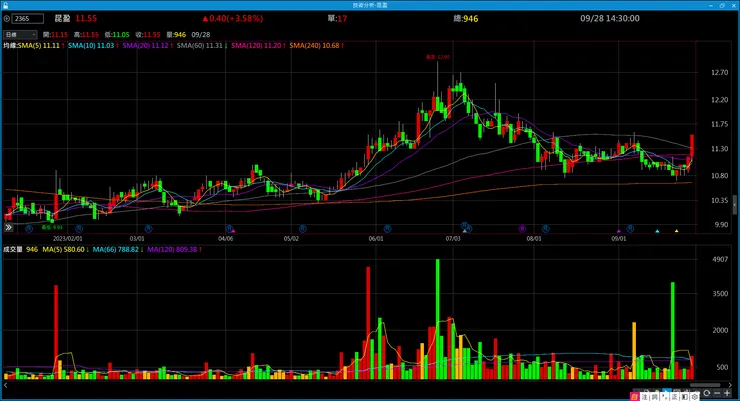Click the horizontal scrollbar thumb under chart
This screenshot has height=401, width=740.
pyautogui.click(x=705, y=385)
